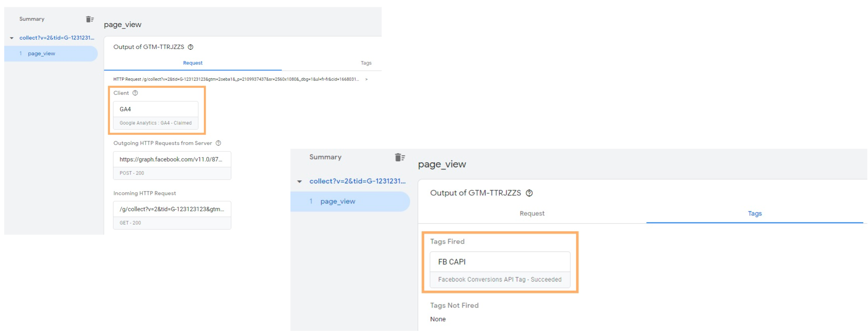Open the collect?v=2&tid link in the larger lower sidebar
This screenshot has width=868, height=334.
pyautogui.click(x=357, y=181)
